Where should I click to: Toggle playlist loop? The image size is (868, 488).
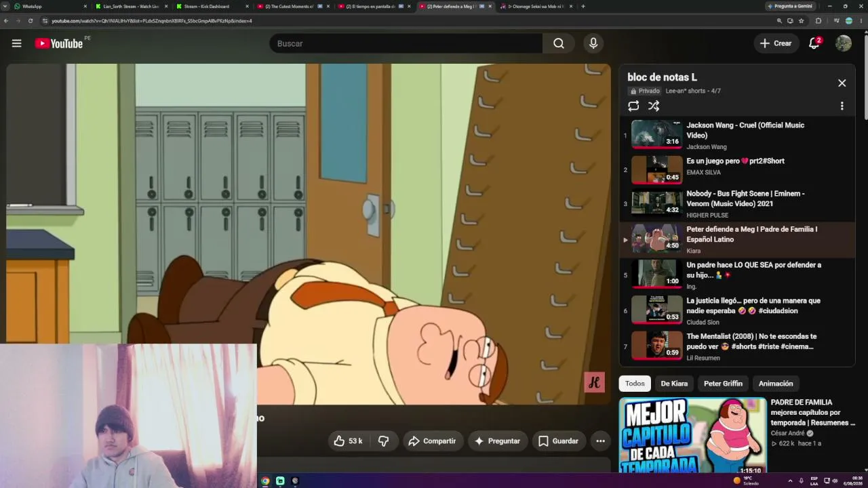[x=633, y=106]
